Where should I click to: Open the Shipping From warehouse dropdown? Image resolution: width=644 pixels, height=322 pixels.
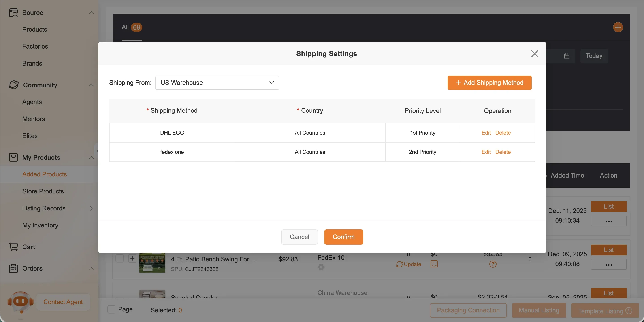[x=217, y=83]
